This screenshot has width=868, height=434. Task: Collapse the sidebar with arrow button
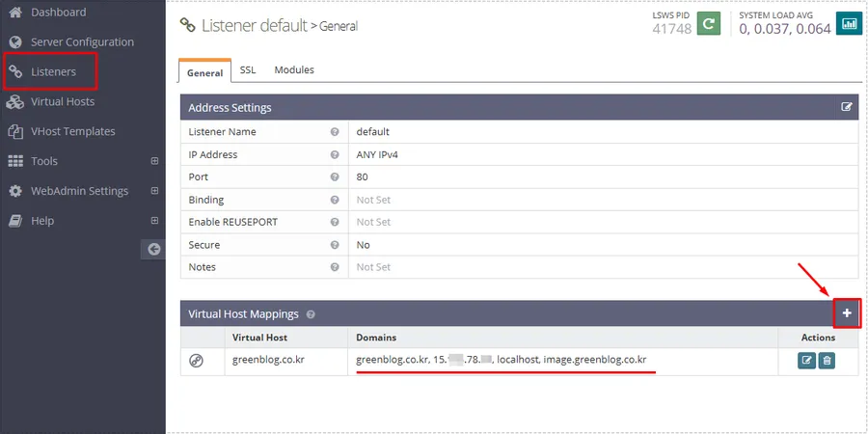pos(152,250)
